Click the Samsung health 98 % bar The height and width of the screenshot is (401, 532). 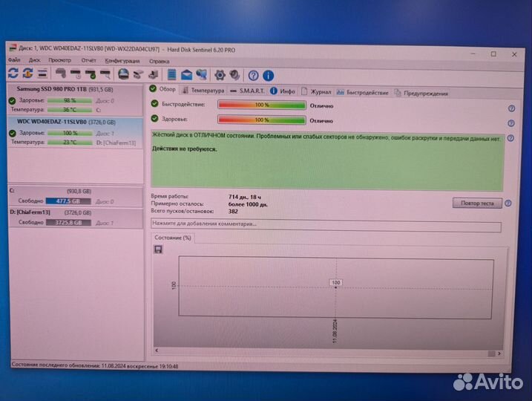point(70,100)
